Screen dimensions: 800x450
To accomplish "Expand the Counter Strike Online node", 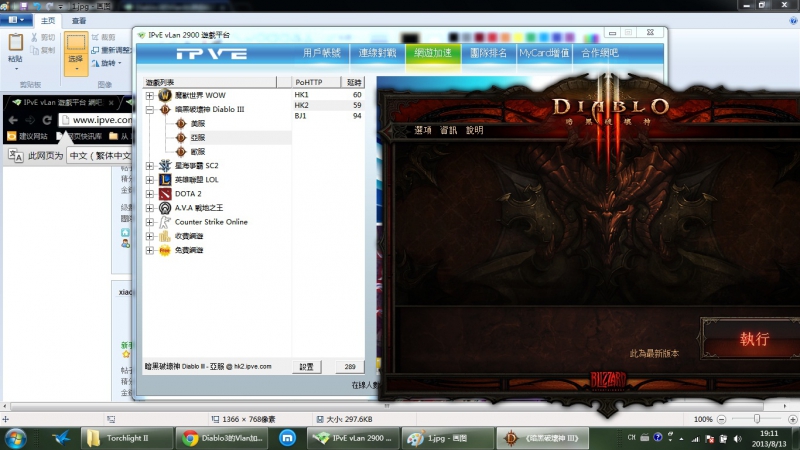I will (150, 222).
